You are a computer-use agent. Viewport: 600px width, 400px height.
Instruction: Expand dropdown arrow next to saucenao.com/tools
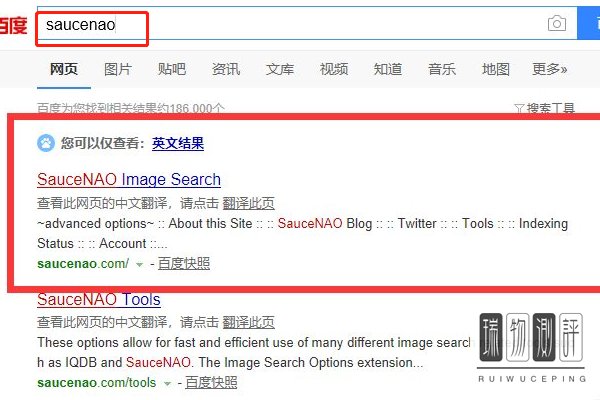(167, 384)
